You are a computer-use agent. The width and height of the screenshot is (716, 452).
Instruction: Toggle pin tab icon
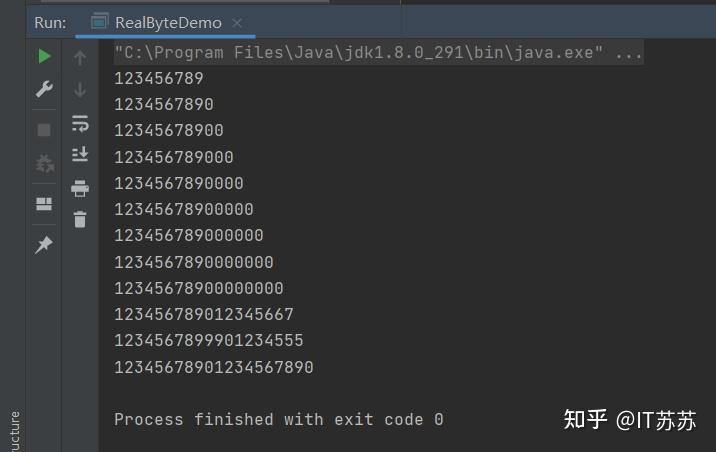tap(44, 245)
